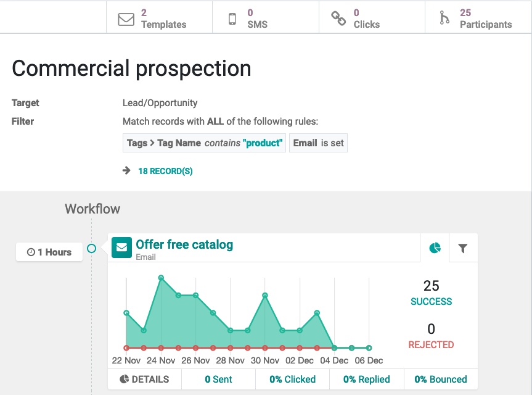Click the pie icon inside the DETAILS button
Image resolution: width=532 pixels, height=395 pixels.
(123, 379)
